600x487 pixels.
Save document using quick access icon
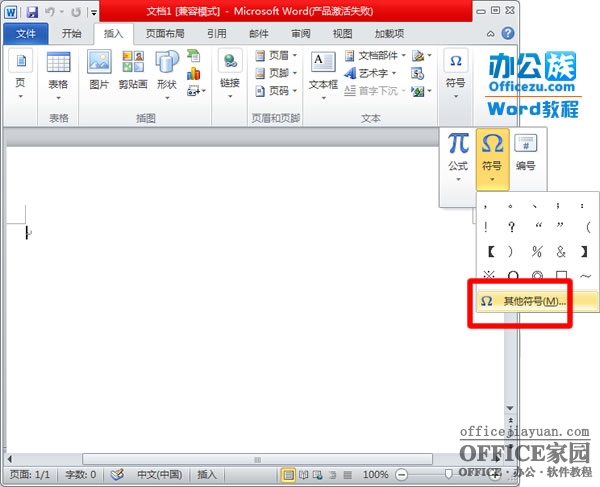[32, 12]
